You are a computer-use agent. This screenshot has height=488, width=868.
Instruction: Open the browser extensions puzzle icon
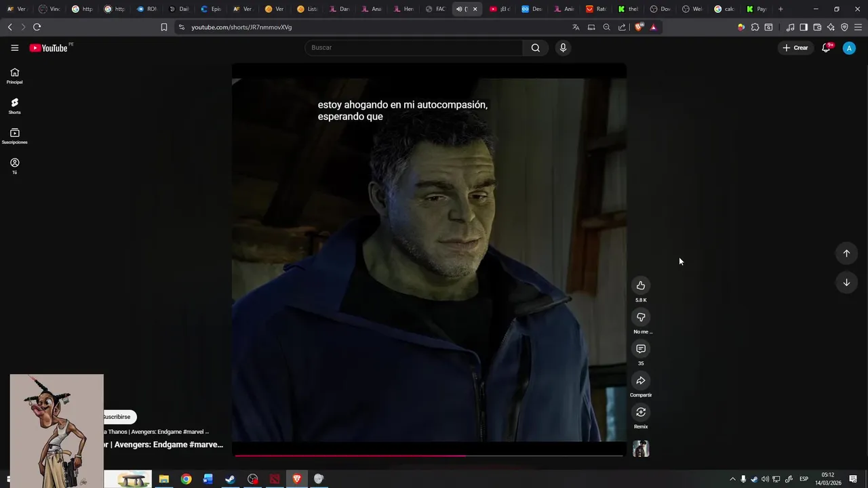click(755, 27)
